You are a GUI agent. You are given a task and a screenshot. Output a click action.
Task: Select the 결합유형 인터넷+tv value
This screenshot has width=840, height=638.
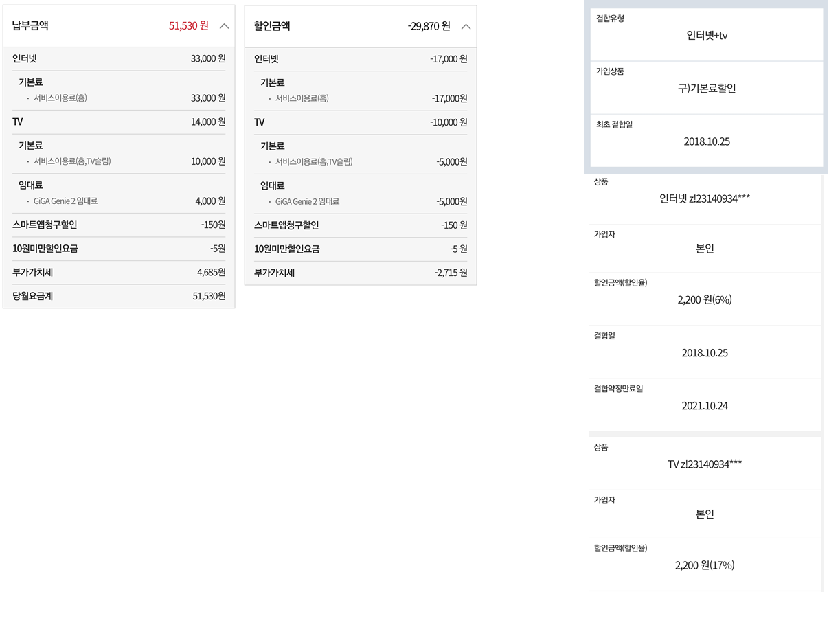[x=707, y=36]
